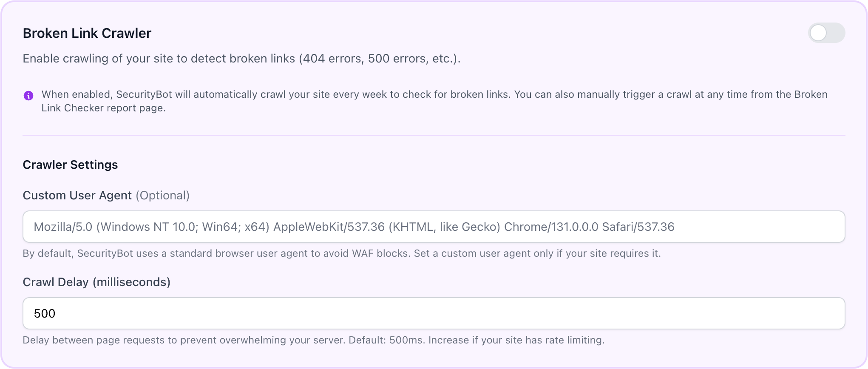Click the WAF blocks help text
The width and height of the screenshot is (868, 369).
point(341,254)
